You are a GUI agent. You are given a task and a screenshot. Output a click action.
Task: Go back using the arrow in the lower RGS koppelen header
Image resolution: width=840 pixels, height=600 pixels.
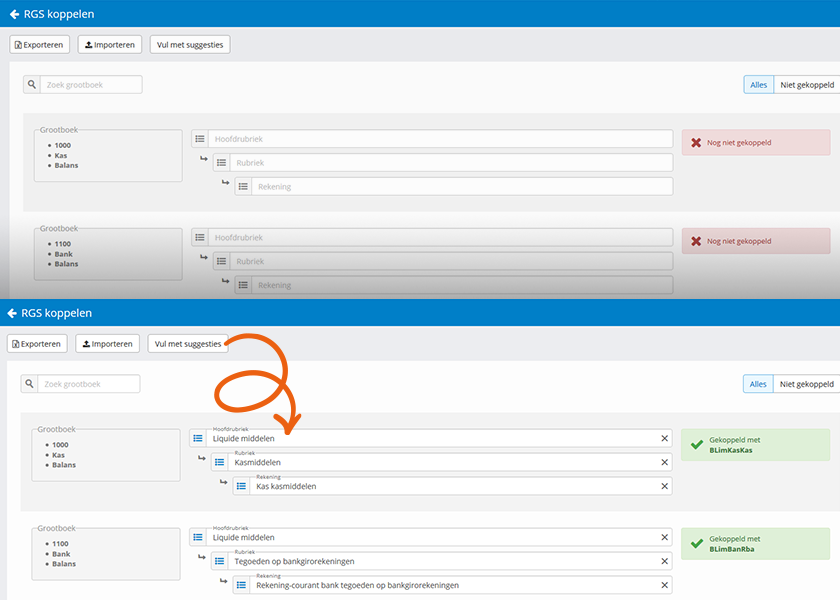click(12, 313)
